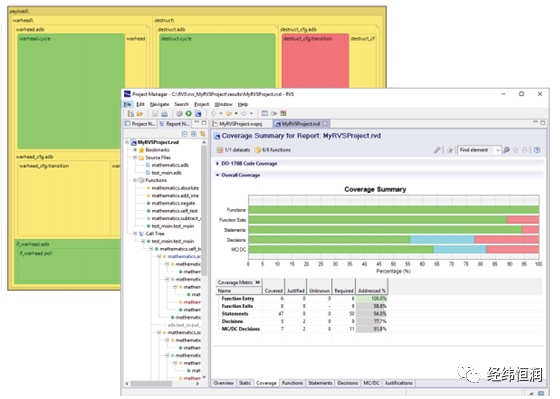This screenshot has width=560, height=399.
Task: Click the forward arrow toolbar icon
Action: pos(244,114)
